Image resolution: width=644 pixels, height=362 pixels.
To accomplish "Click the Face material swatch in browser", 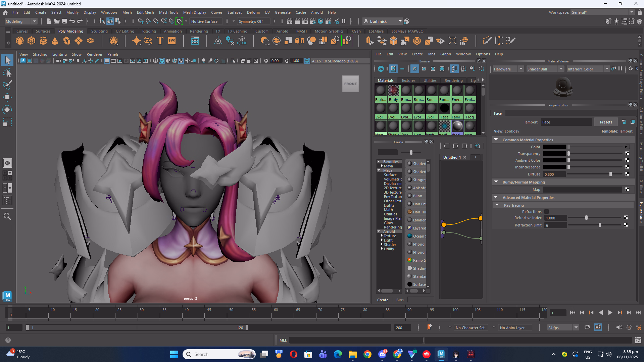I will point(444,109).
